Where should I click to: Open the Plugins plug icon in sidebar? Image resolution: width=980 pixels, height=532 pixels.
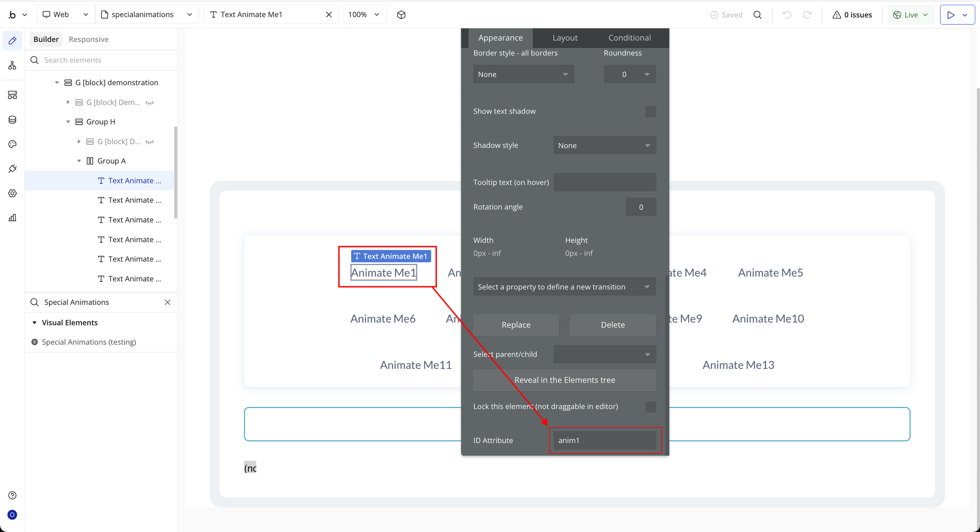coord(12,169)
